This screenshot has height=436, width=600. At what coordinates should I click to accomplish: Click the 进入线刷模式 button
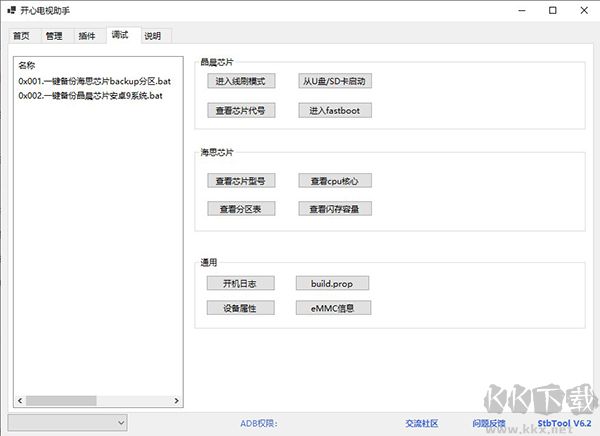[x=241, y=81]
